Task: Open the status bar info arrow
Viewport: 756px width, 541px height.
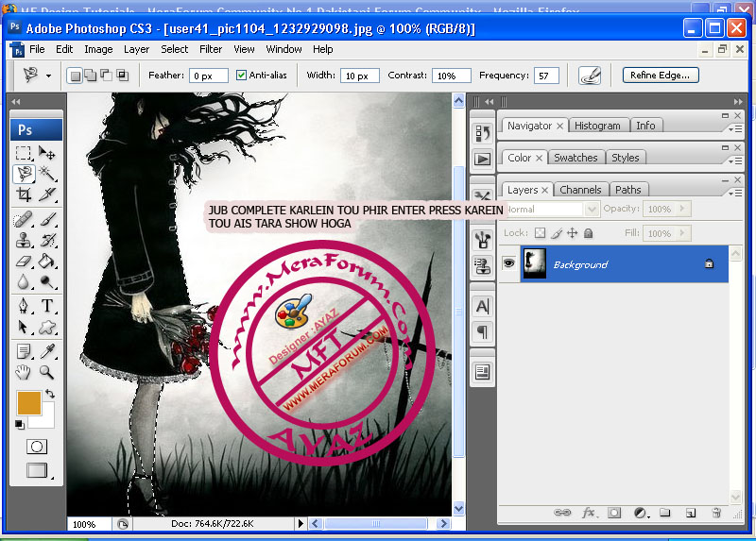Action: (x=301, y=523)
